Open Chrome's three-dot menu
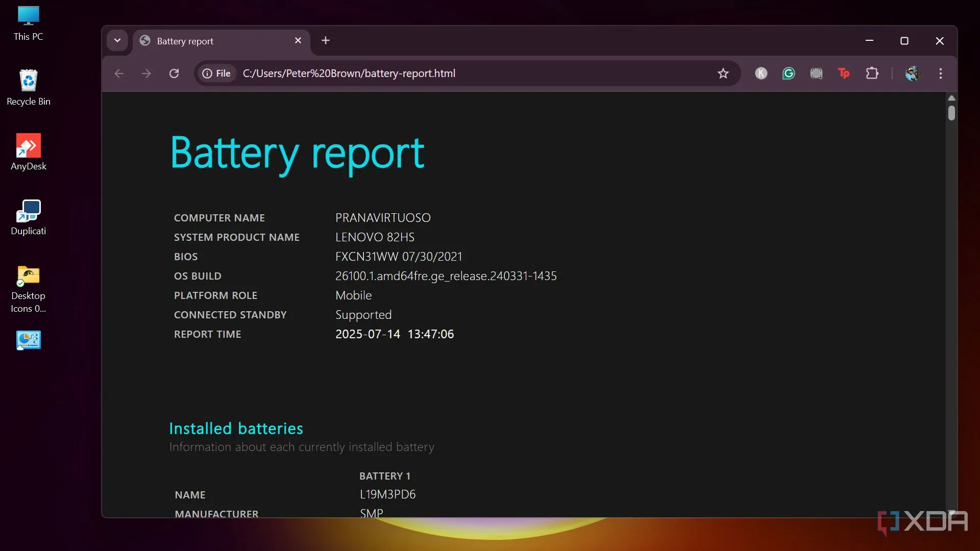Screen dimensions: 980x551 click(940, 73)
